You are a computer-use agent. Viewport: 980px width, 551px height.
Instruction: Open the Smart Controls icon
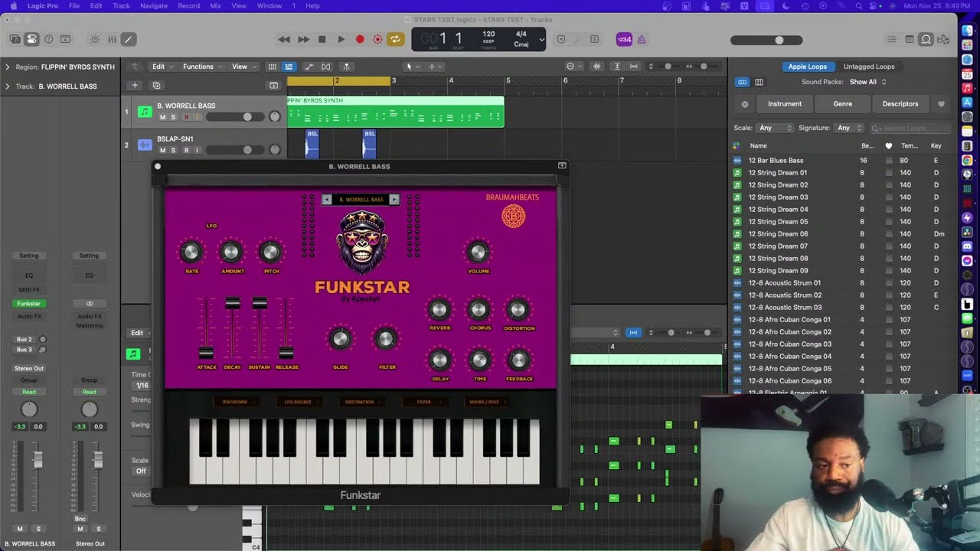pyautogui.click(x=94, y=39)
